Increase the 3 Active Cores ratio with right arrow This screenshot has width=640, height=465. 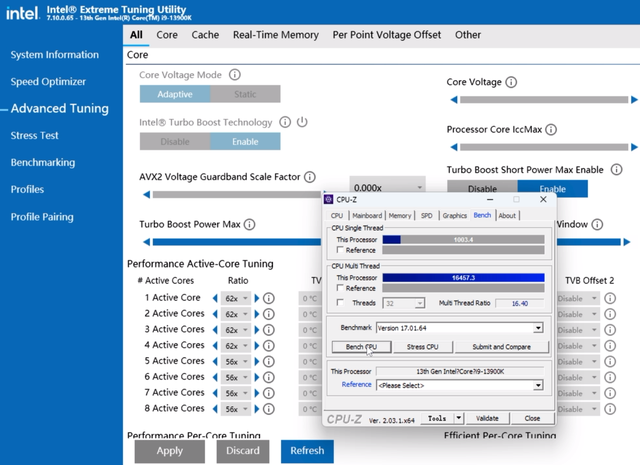click(x=257, y=329)
